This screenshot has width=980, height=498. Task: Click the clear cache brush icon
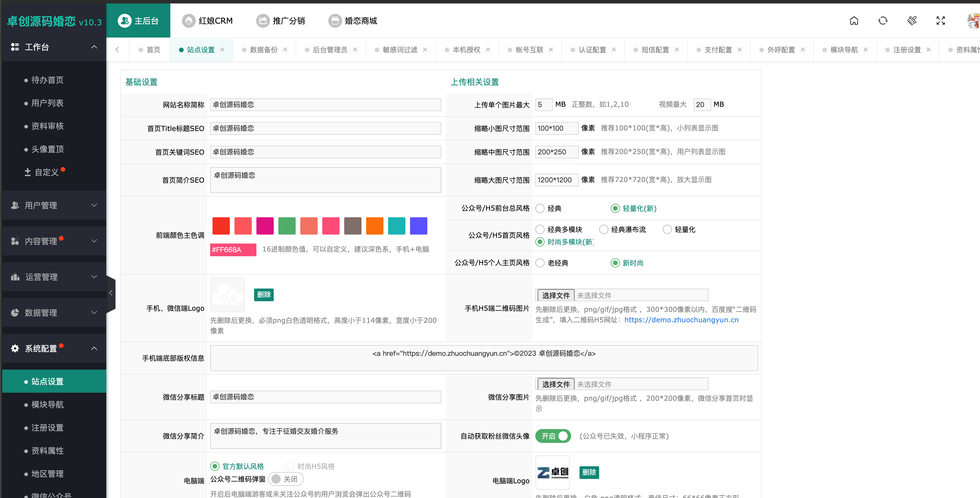point(912,20)
